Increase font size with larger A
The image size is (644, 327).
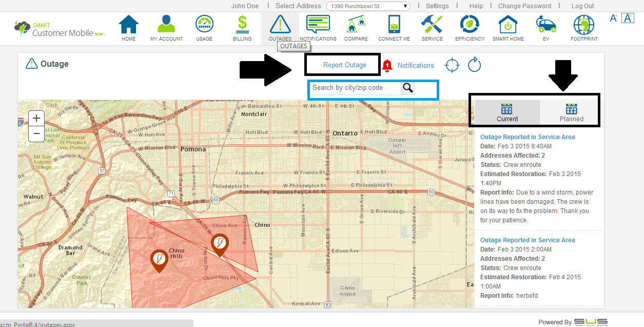628,18
